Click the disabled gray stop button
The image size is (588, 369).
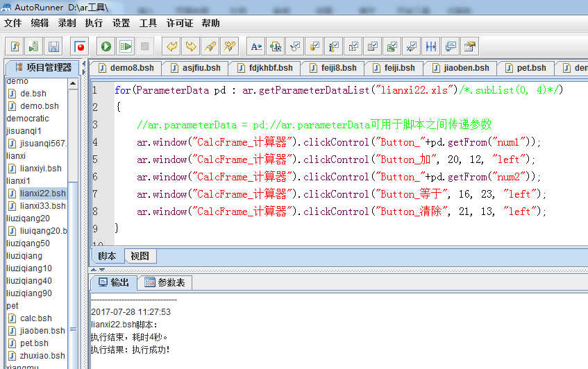tap(144, 46)
